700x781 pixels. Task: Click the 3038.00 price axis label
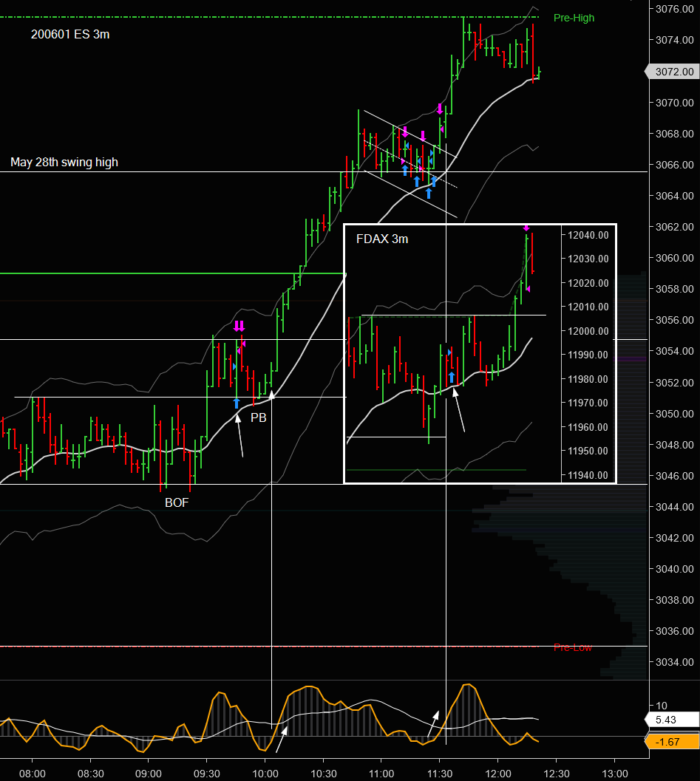tap(675, 600)
